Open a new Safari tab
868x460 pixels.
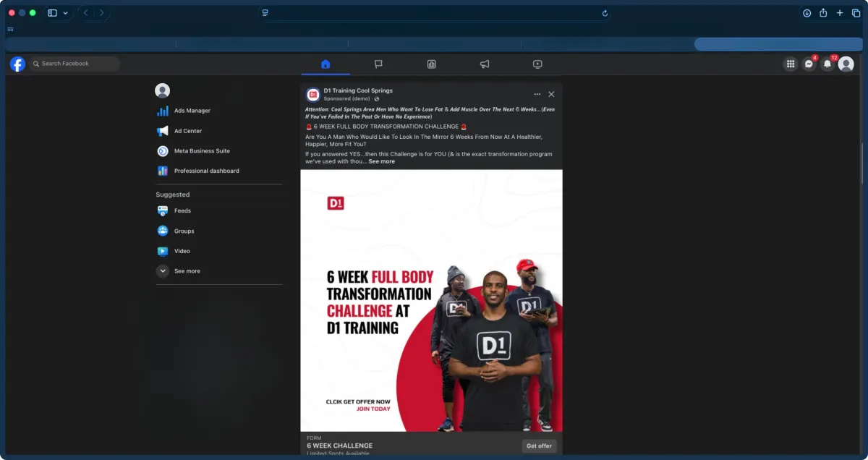point(840,13)
